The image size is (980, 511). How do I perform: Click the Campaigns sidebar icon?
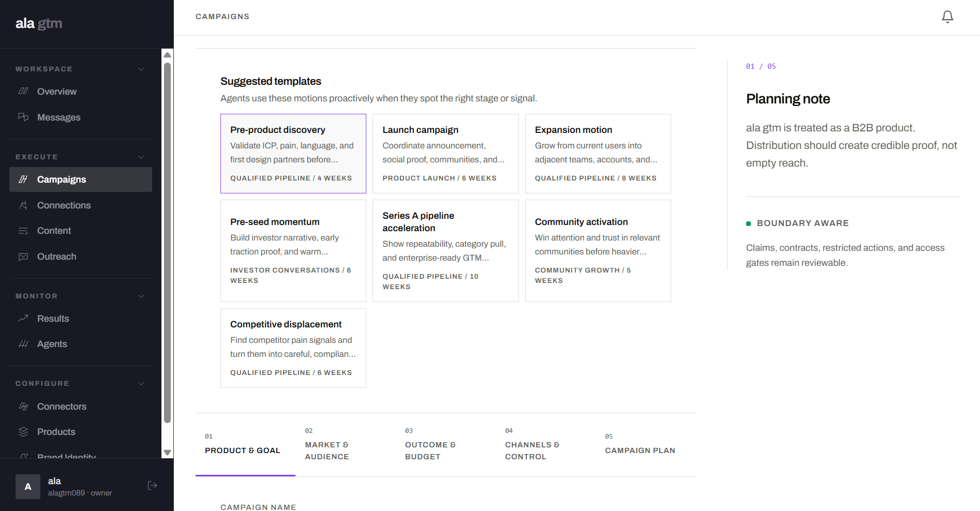pos(23,179)
